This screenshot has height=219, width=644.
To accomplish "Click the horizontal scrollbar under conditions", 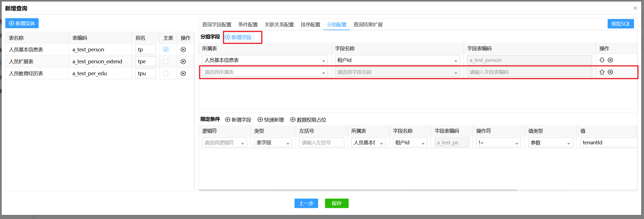I will [x=358, y=190].
